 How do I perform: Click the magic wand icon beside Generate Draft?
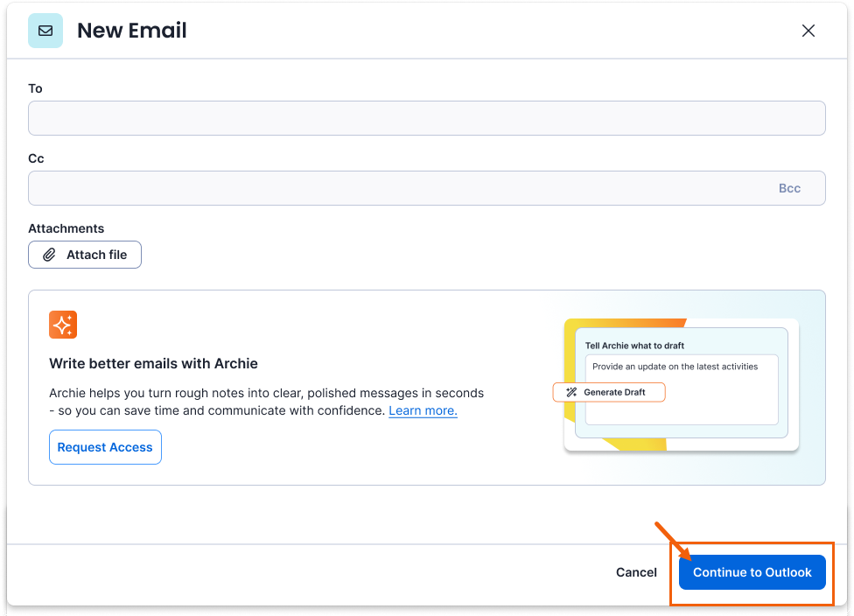point(571,392)
